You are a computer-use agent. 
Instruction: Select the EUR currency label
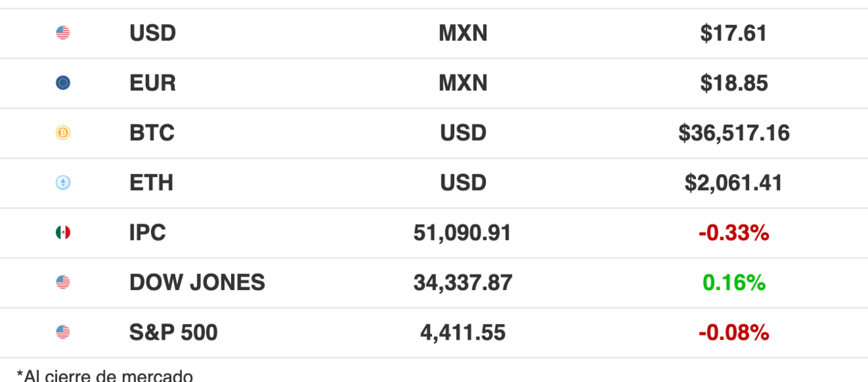click(x=153, y=83)
